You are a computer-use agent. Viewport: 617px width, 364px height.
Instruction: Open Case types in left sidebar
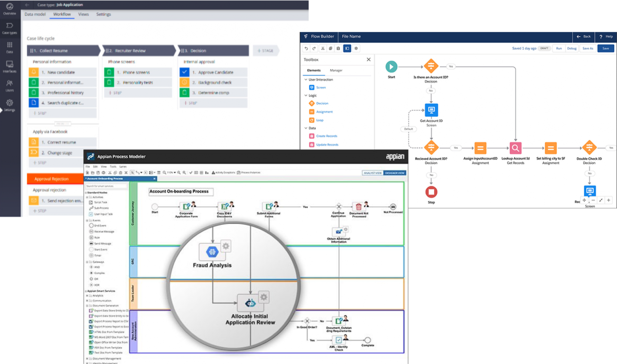tap(10, 28)
